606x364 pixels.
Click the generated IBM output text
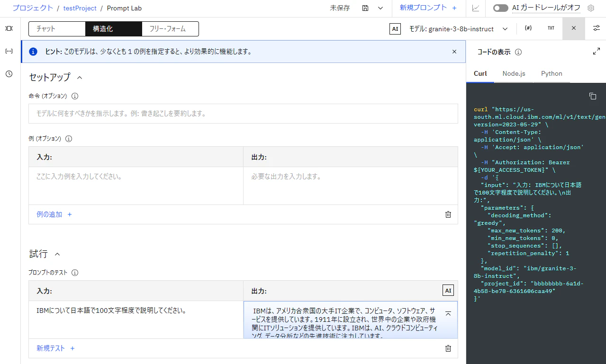pos(345,323)
